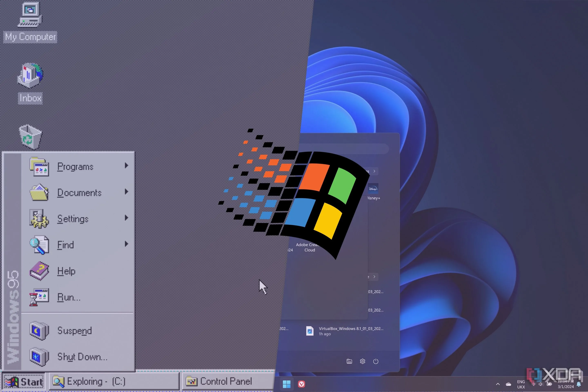Image resolution: width=588 pixels, height=392 pixels.
Task: Open the Wi-Fi network icon in tray
Action: coord(533,384)
